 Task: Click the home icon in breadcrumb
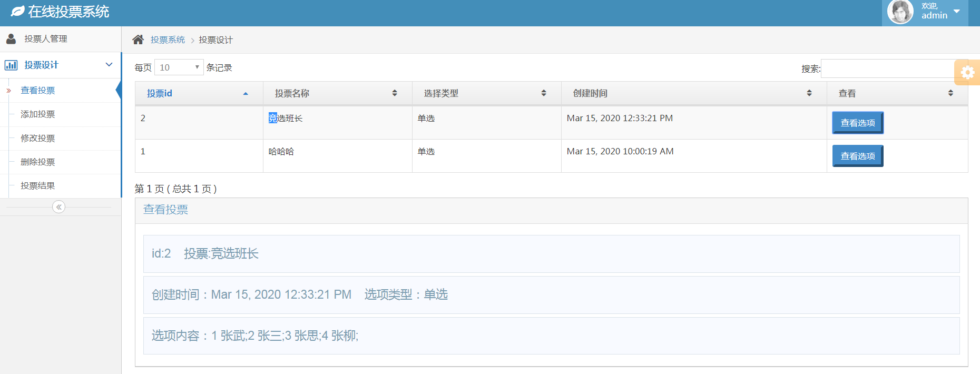138,40
